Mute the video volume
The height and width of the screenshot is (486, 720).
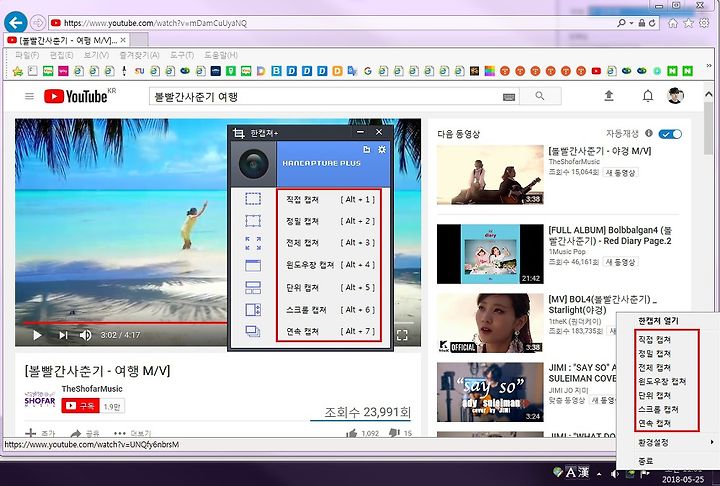[85, 335]
